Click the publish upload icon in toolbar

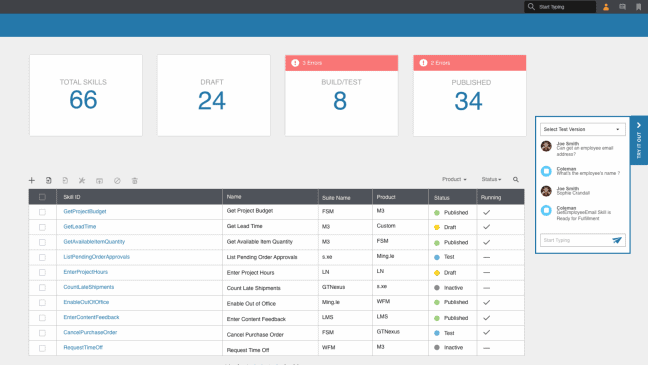click(x=100, y=181)
